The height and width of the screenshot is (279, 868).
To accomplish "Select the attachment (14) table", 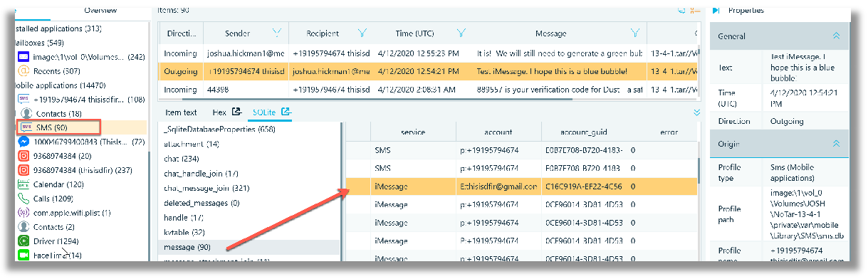I will tap(192, 144).
